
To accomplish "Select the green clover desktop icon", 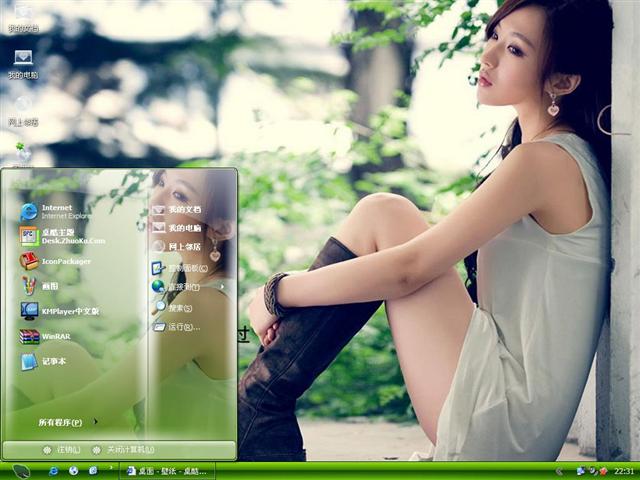I will 23,154.
